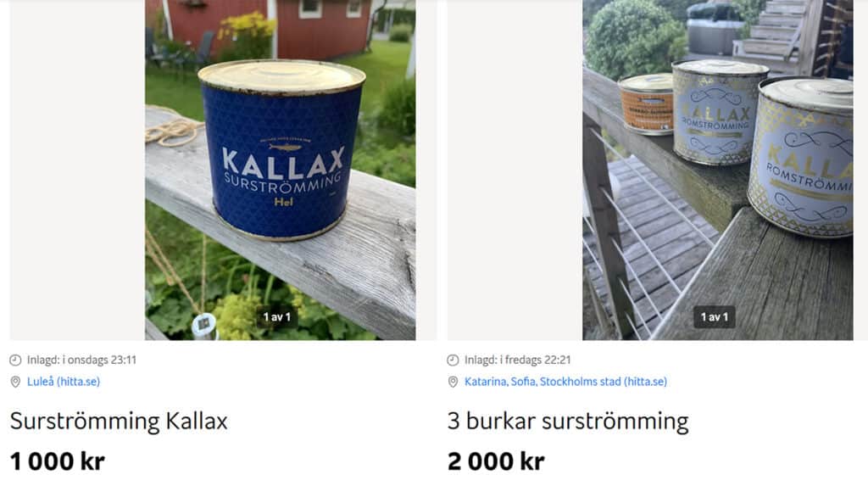Click the orange can in the right photo

(x=647, y=104)
